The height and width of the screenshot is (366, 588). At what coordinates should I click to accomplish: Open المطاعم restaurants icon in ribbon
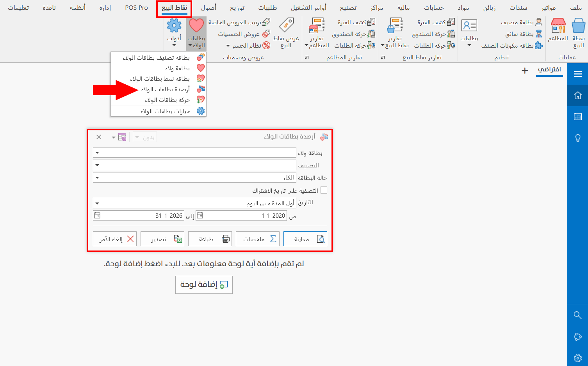(558, 30)
